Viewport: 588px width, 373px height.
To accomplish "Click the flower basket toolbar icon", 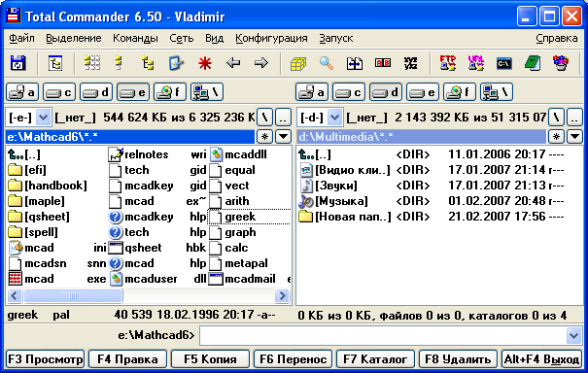I will 560,63.
